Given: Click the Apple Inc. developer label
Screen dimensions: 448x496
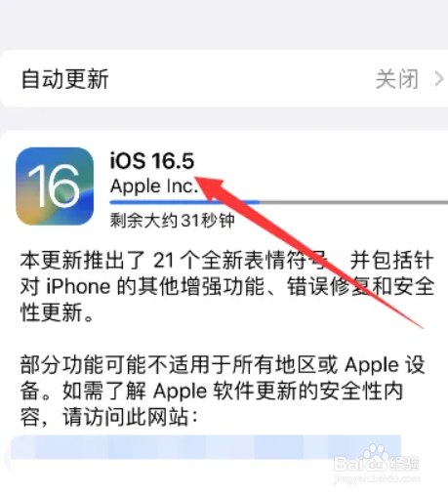Looking at the screenshot, I should pyautogui.click(x=153, y=186).
